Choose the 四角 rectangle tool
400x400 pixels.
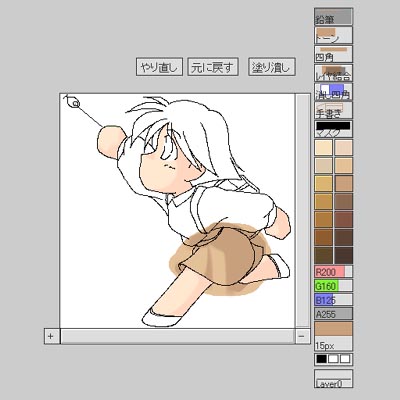[x=333, y=54]
